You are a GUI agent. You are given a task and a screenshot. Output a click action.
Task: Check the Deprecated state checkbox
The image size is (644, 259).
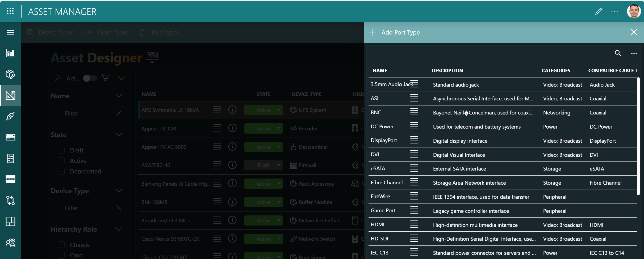pyautogui.click(x=61, y=171)
